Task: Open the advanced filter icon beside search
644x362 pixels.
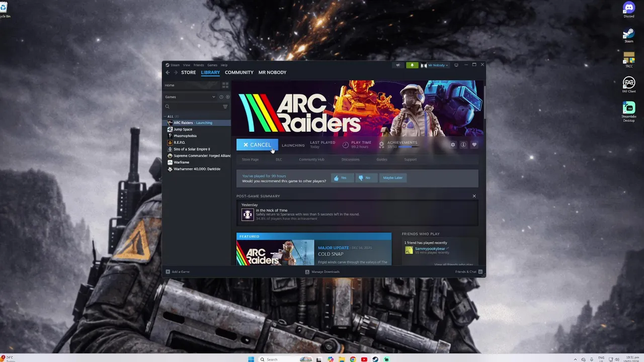Action: tap(225, 107)
